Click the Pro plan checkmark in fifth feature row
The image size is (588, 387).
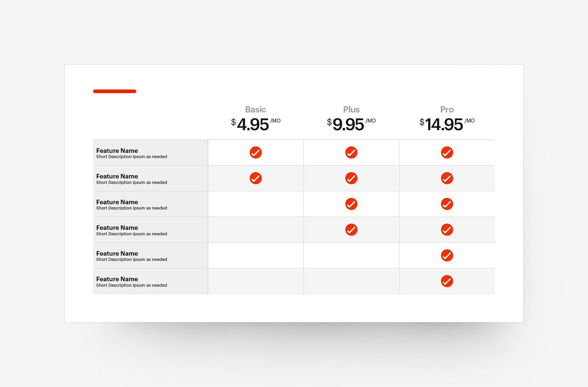[x=447, y=255]
